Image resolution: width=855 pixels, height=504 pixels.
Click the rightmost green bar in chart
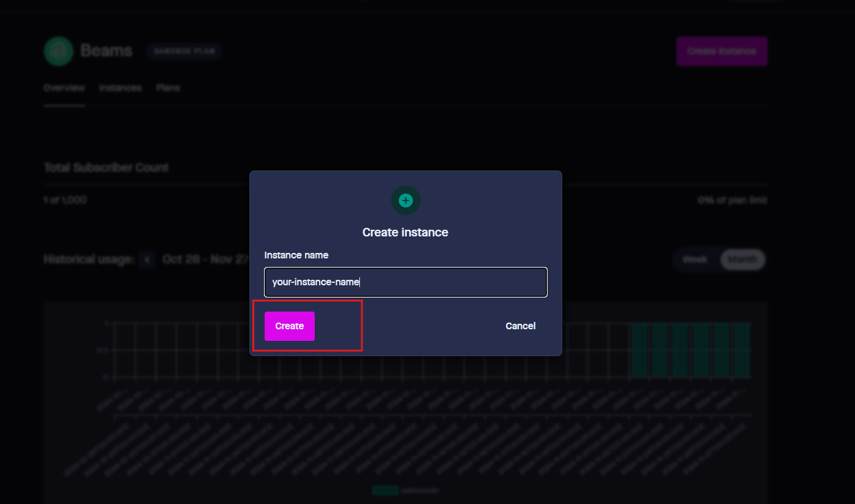point(742,351)
